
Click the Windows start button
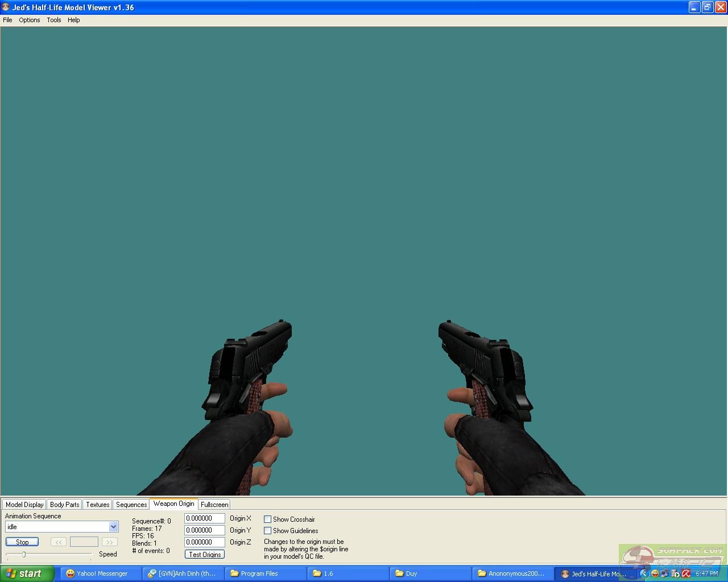(27, 573)
